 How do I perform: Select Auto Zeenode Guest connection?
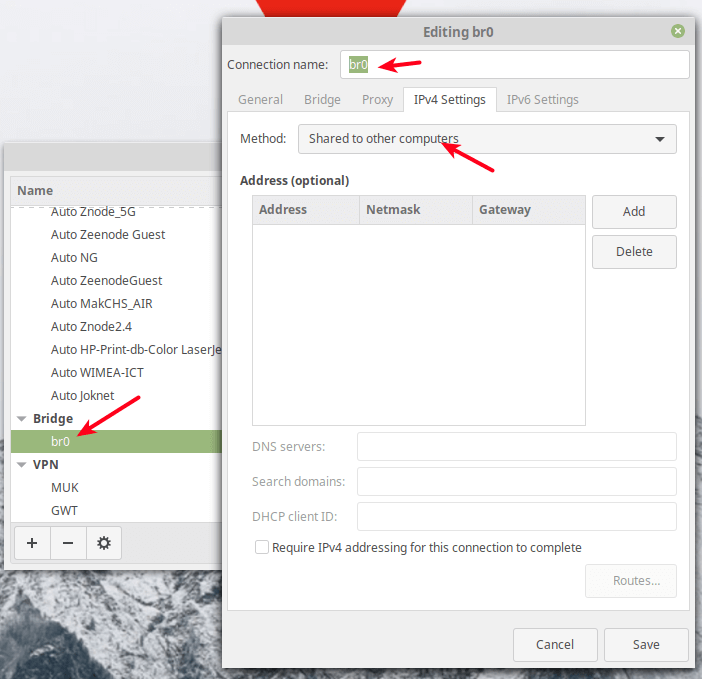point(116,235)
